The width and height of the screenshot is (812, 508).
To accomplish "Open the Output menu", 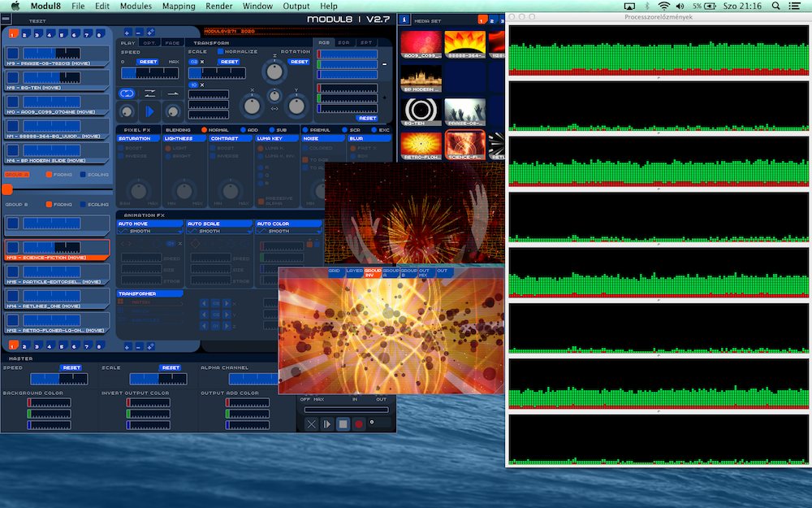I will point(296,7).
